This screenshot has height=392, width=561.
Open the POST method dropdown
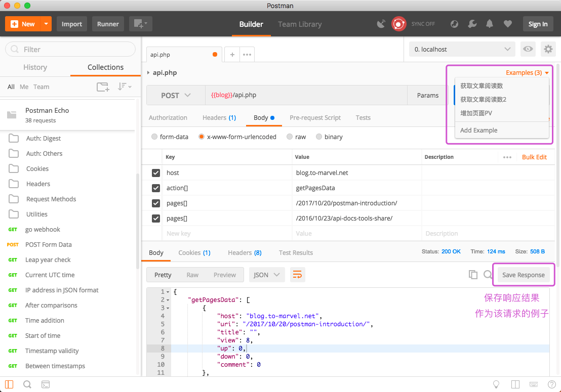(175, 95)
